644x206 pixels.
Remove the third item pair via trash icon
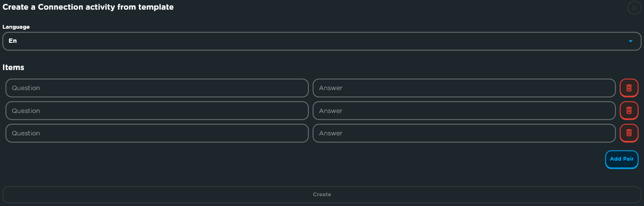[x=629, y=133]
